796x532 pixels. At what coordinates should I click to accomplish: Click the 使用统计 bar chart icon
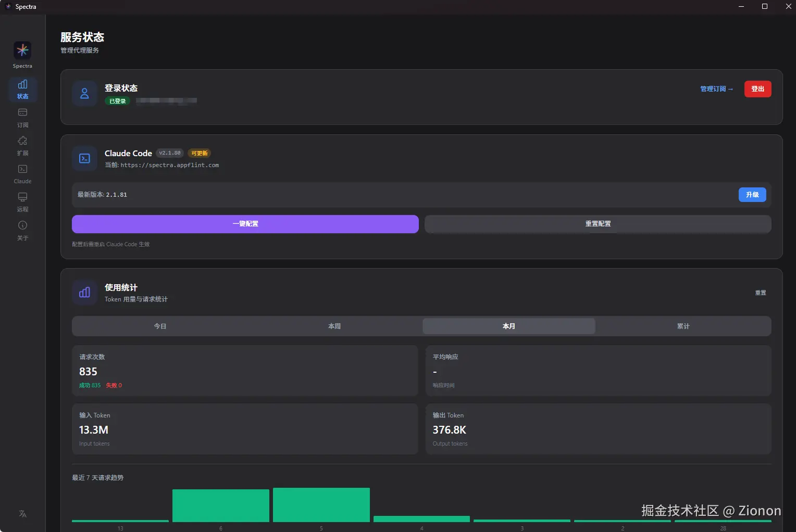(84, 293)
